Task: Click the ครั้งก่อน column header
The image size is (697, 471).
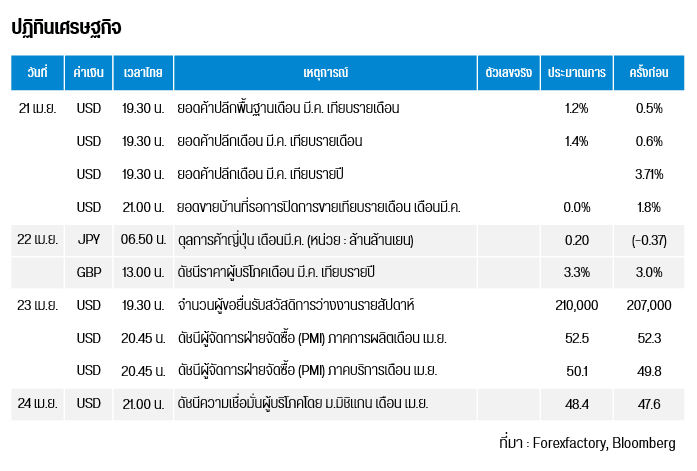Action: 648,75
